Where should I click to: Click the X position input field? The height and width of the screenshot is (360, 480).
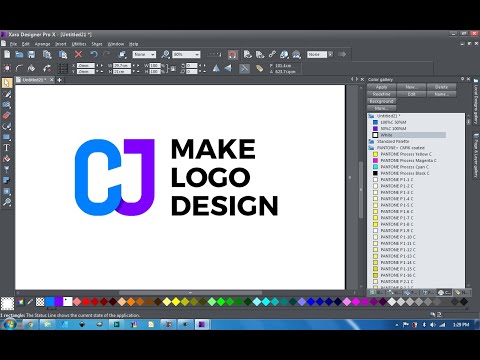point(86,66)
